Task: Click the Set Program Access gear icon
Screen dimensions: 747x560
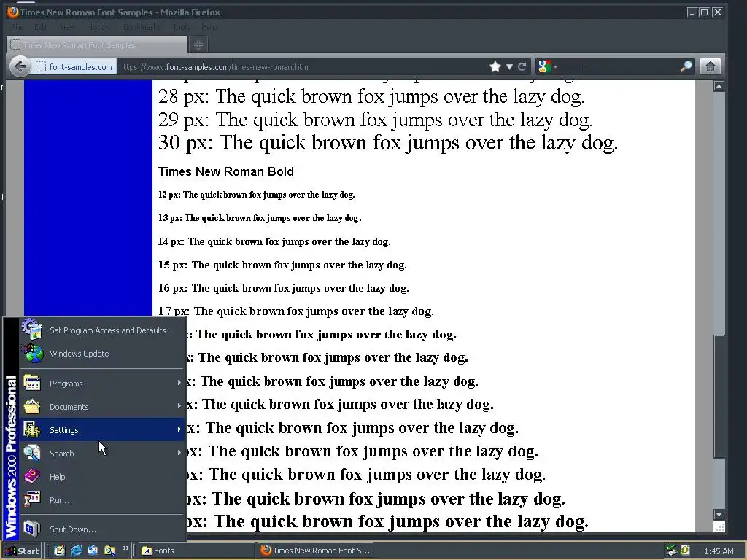Action: click(x=31, y=330)
